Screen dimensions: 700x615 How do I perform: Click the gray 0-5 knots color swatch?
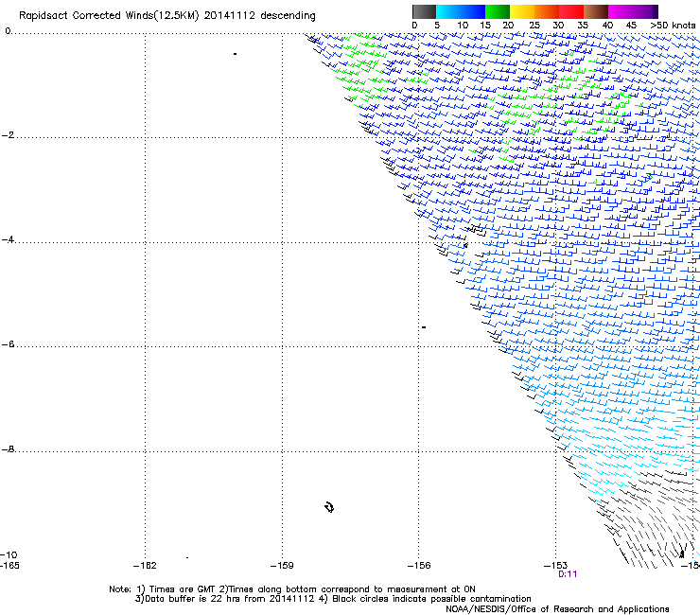point(424,11)
